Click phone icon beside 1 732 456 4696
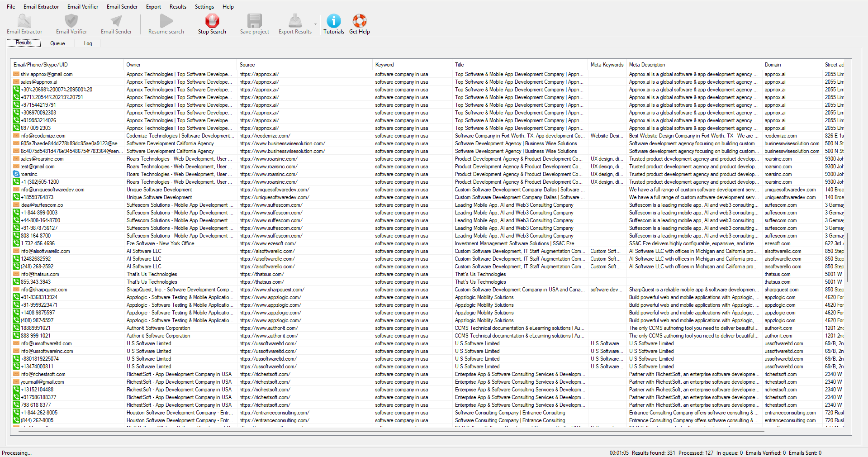Viewport: 868px width, 457px height. click(16, 243)
